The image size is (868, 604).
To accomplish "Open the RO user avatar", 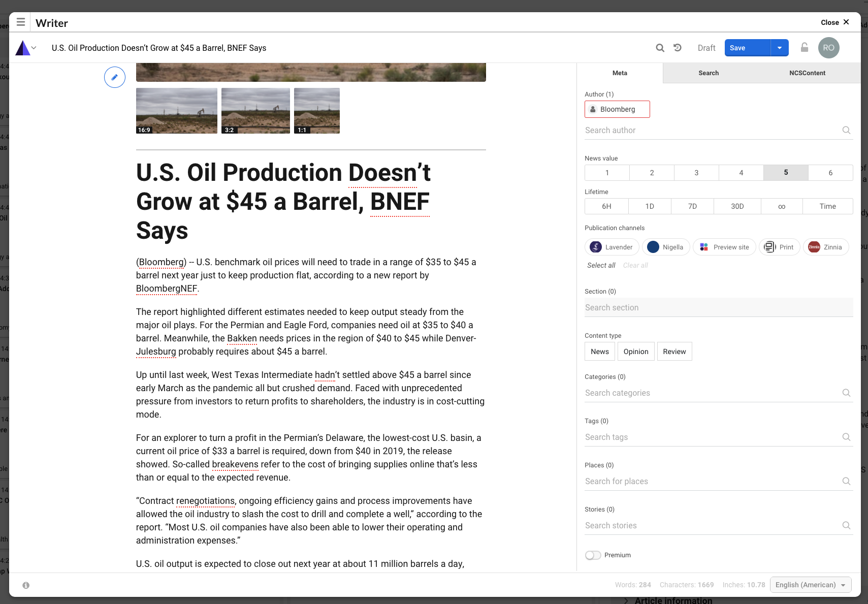I will pyautogui.click(x=828, y=48).
